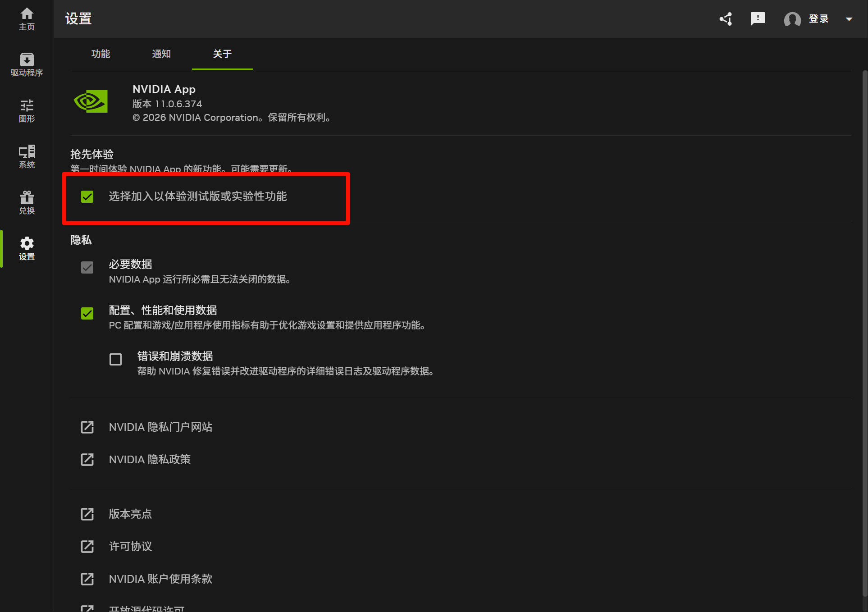868x612 pixels.
Task: Open the 许可协议 link
Action: [130, 546]
